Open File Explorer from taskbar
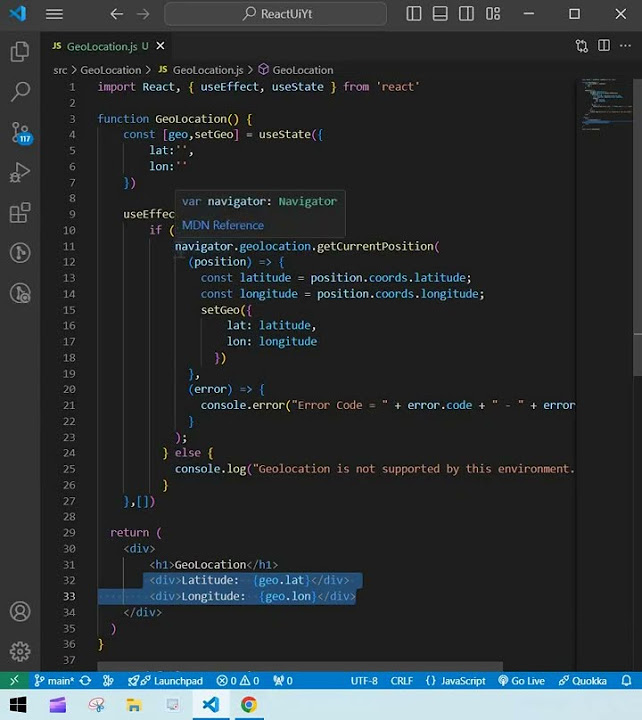The image size is (642, 720). coord(134,704)
